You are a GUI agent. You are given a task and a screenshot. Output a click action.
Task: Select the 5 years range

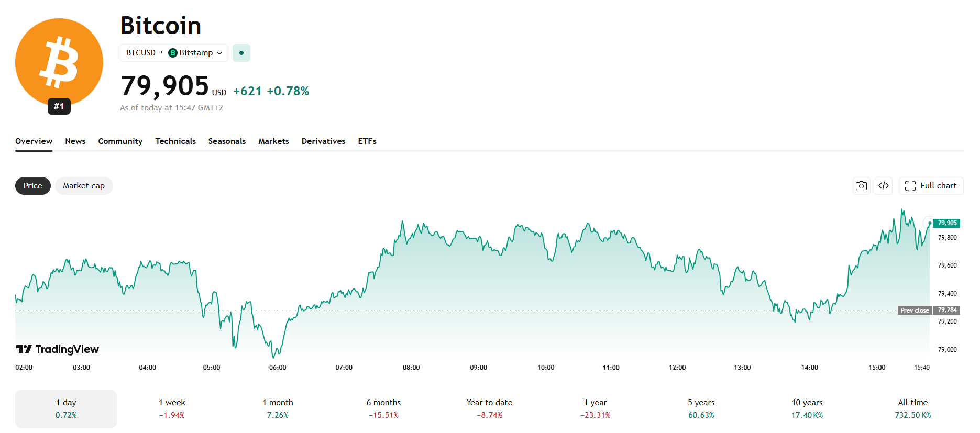point(701,409)
